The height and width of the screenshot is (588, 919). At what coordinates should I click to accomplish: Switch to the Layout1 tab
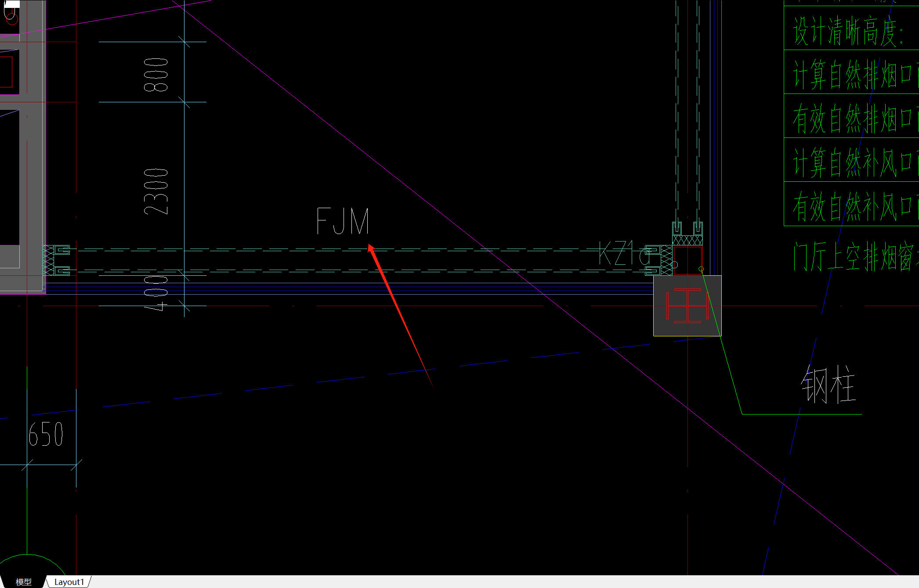point(69,582)
